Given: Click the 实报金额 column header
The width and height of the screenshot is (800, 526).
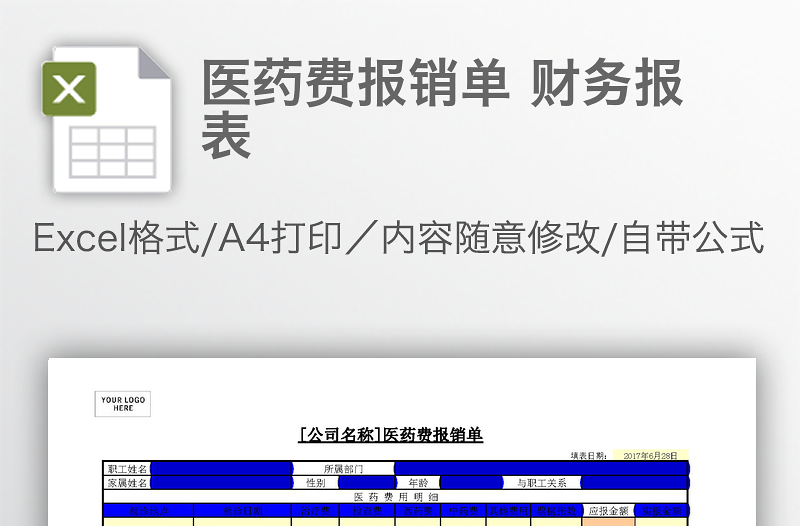Looking at the screenshot, I should [x=662, y=511].
